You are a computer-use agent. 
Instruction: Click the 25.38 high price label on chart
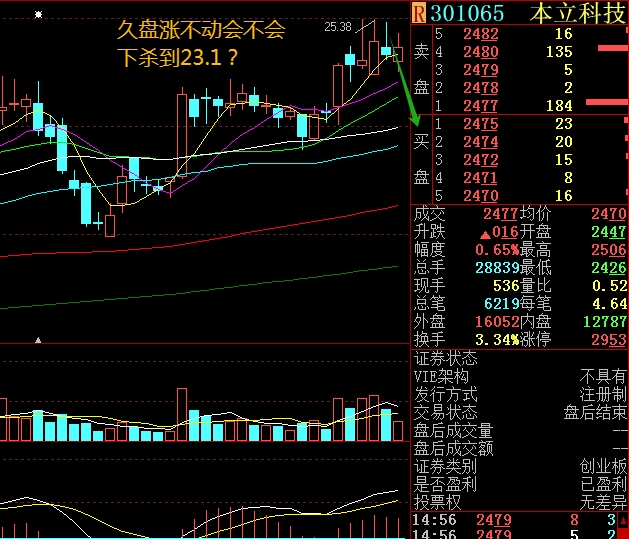[x=338, y=27]
